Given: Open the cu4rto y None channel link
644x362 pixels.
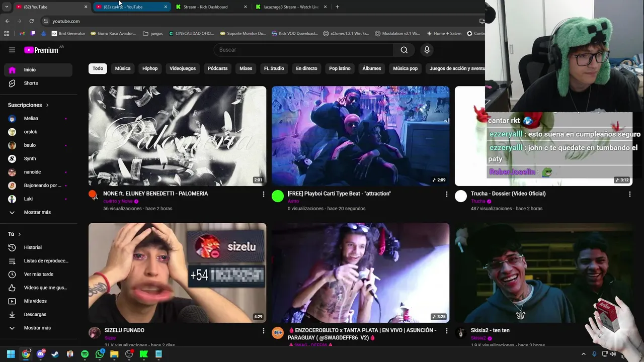Looking at the screenshot, I should click(118, 201).
